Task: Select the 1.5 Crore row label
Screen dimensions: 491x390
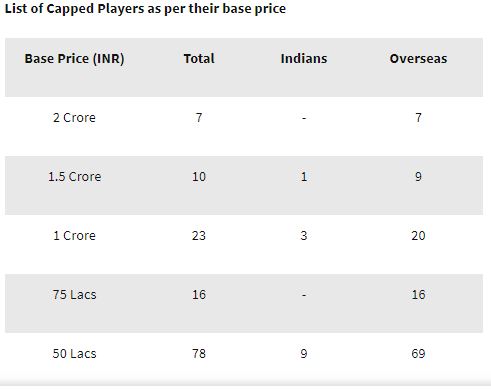Action: pos(74,177)
